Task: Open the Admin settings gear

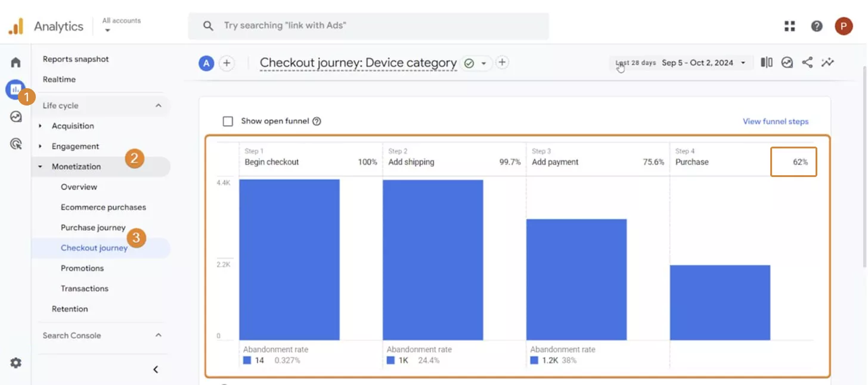Action: coord(16,362)
